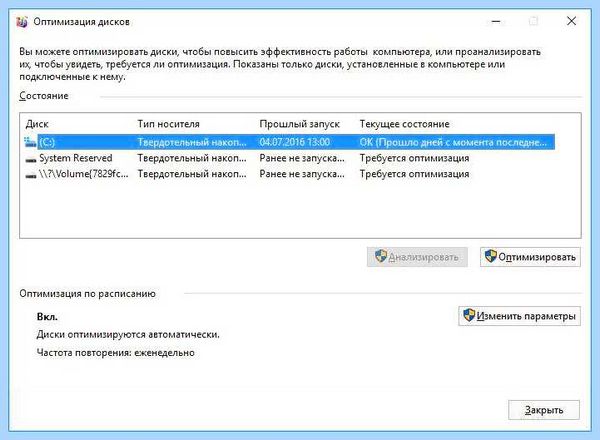Click 'OK (Прошло дней с момента последне...' status
The image size is (600, 440).
tap(453, 142)
